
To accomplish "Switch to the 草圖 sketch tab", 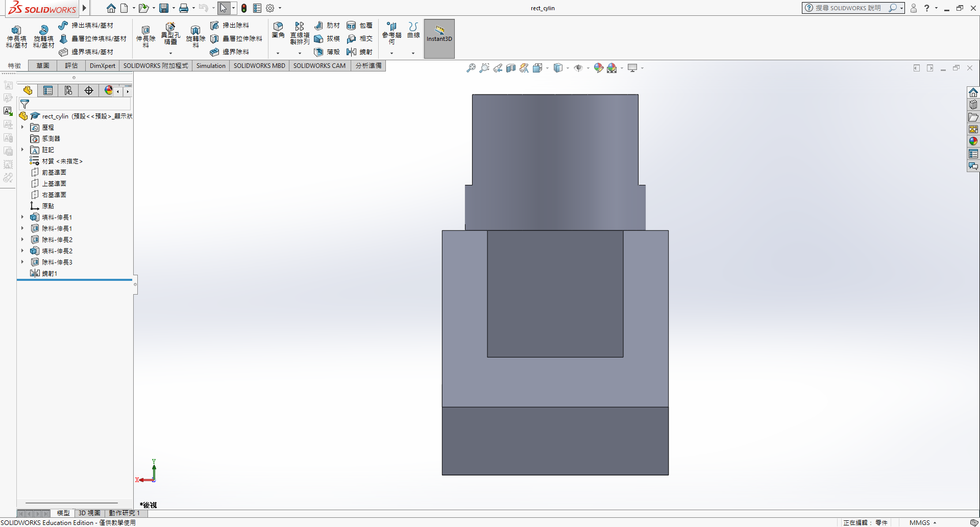I will click(x=43, y=65).
